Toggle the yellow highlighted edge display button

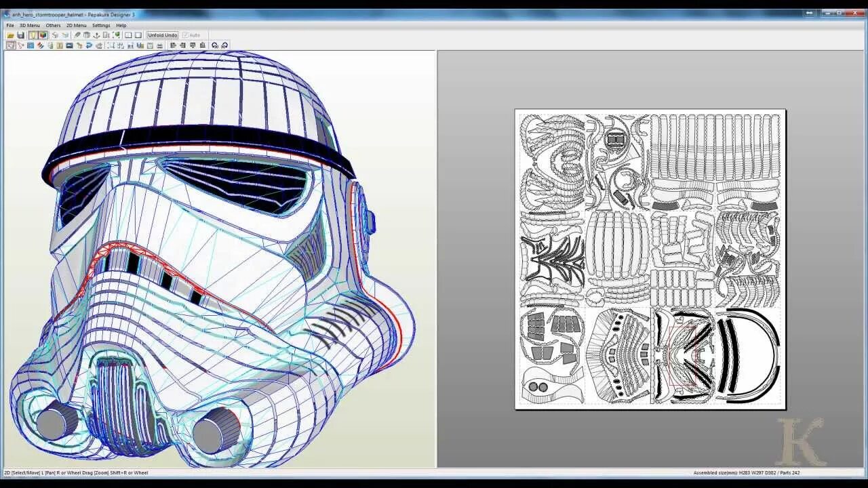point(33,35)
